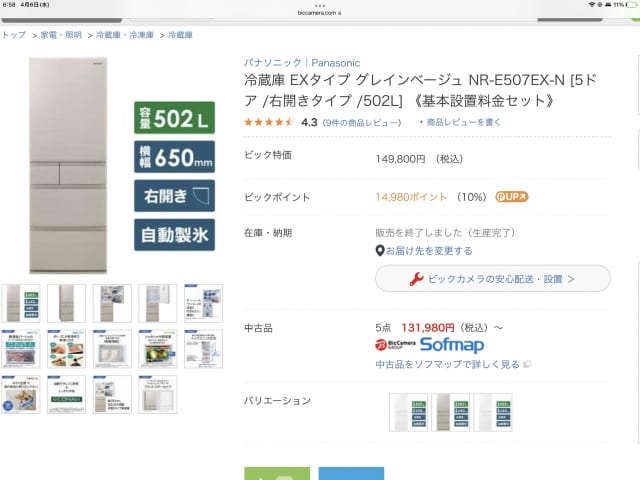Open 家電・照明 breadcrumb category
640x480 pixels.
pyautogui.click(x=61, y=35)
